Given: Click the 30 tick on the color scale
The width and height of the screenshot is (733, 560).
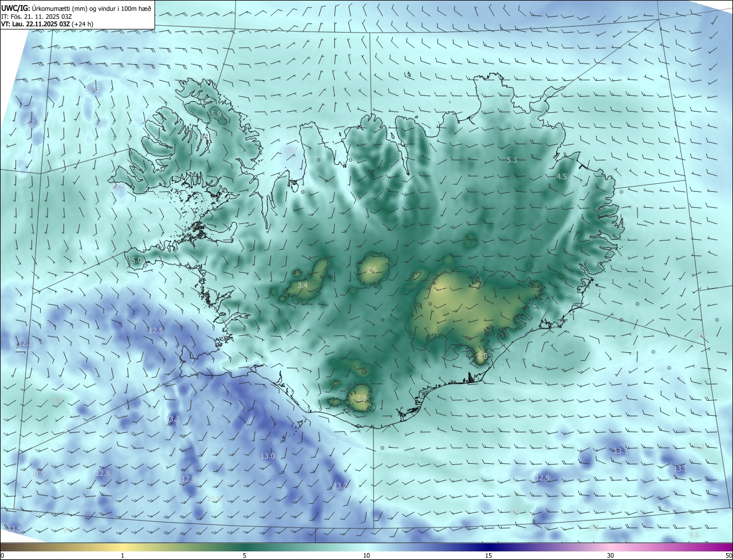Looking at the screenshot, I should click(610, 556).
